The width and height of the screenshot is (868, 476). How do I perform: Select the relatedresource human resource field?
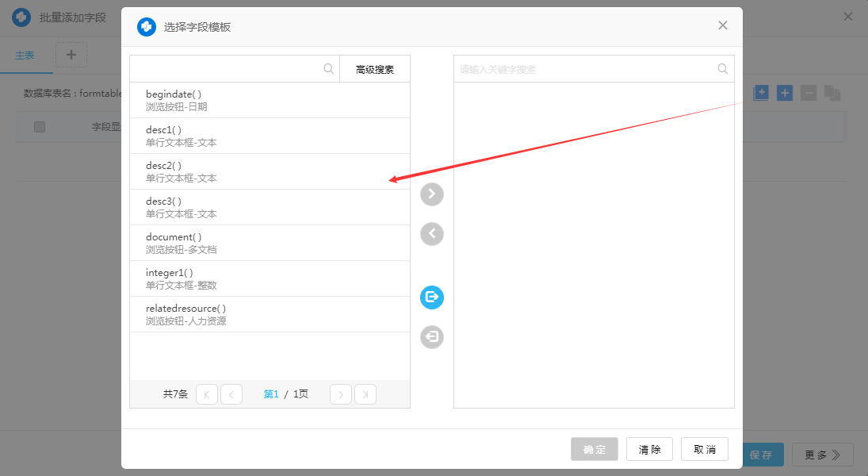click(270, 314)
